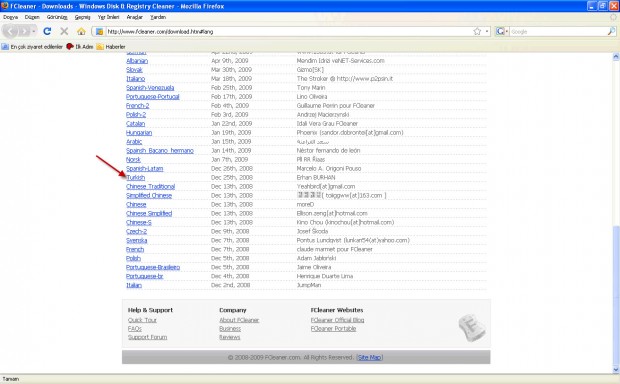Download the Spanish-Latam language file
Viewport: 620px width, 384px height.
click(x=144, y=168)
